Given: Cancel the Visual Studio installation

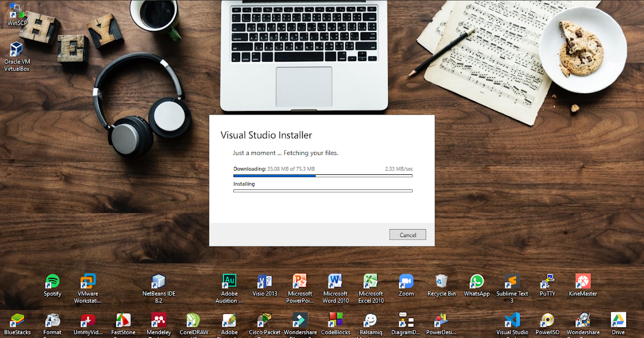Looking at the screenshot, I should (407, 234).
